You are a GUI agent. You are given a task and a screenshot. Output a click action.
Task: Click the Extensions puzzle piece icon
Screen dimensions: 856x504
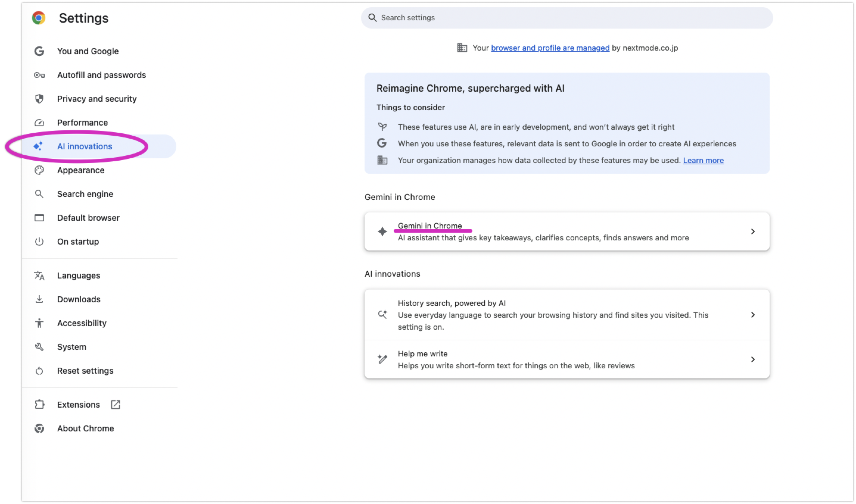[39, 405]
